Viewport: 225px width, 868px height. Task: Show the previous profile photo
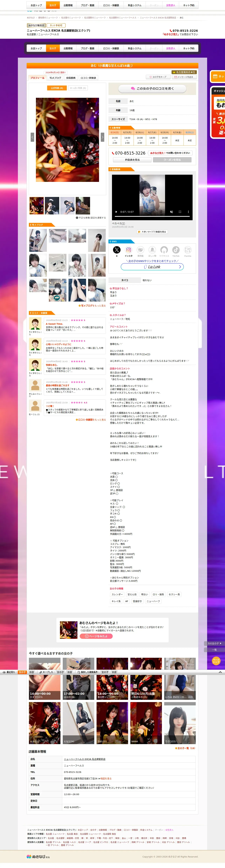pos(32,137)
